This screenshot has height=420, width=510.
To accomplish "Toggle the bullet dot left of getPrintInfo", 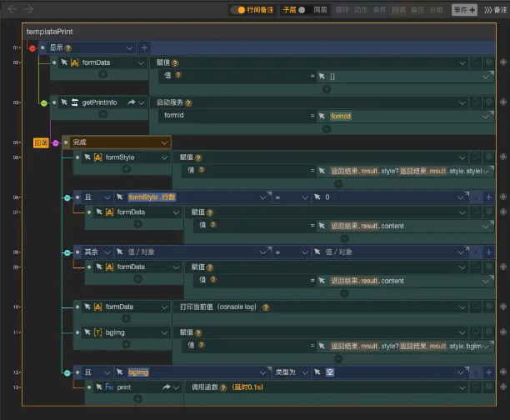I will [x=54, y=102].
